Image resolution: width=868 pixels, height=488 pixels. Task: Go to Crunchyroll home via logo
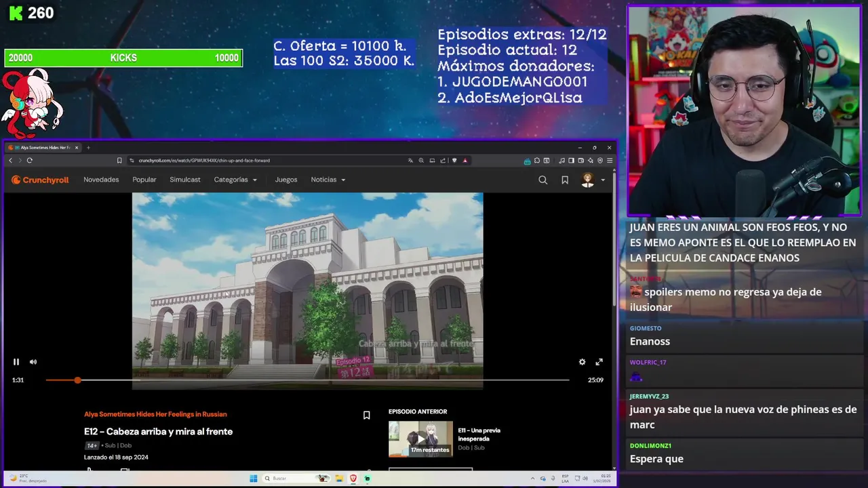(x=40, y=180)
